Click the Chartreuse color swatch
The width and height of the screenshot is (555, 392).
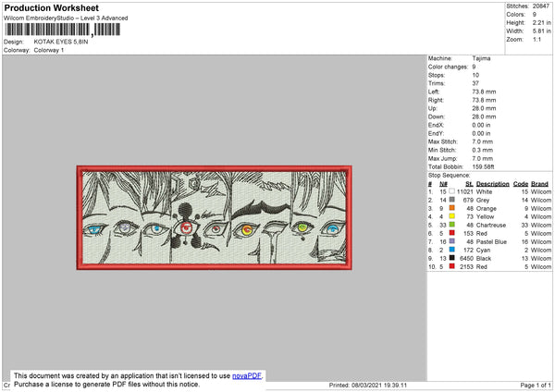click(x=451, y=225)
